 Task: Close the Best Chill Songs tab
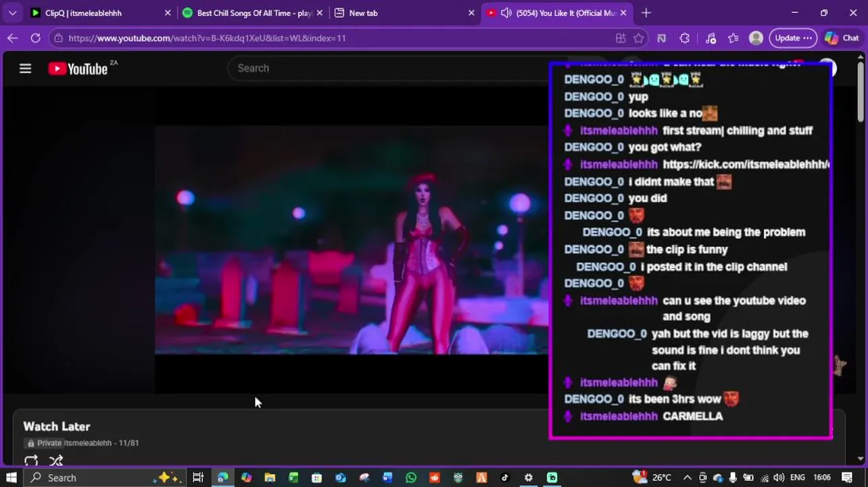pos(320,13)
